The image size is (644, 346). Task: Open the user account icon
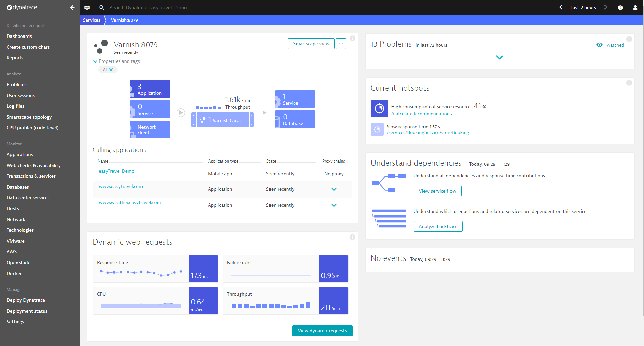[x=635, y=7]
